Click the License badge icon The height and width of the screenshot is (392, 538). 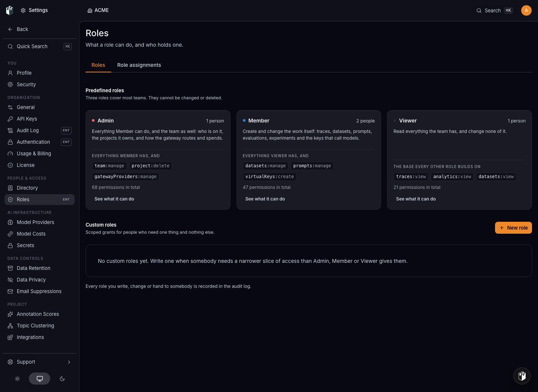tap(10, 165)
